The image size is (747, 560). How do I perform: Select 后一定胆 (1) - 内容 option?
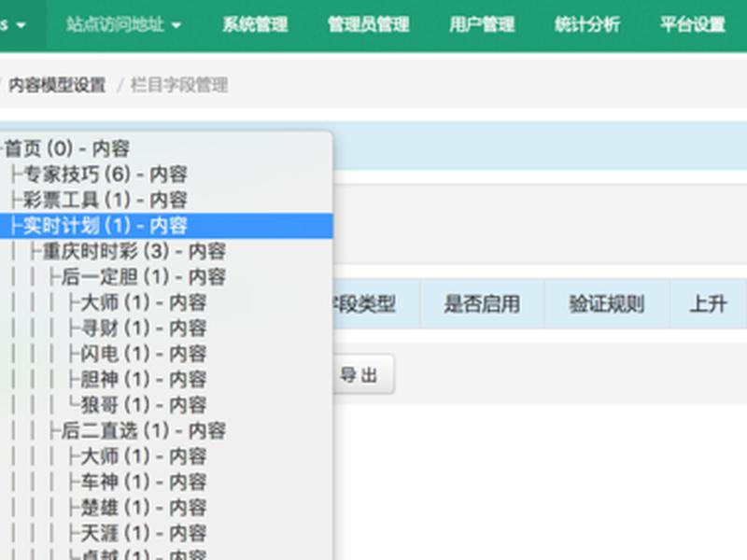pos(166,277)
